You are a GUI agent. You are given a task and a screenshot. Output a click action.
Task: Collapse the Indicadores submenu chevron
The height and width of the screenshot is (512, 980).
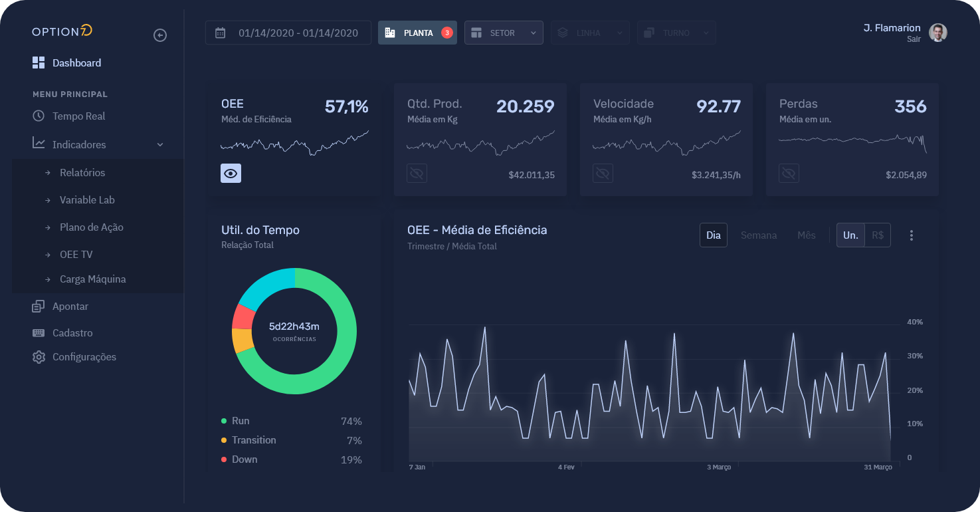point(160,145)
